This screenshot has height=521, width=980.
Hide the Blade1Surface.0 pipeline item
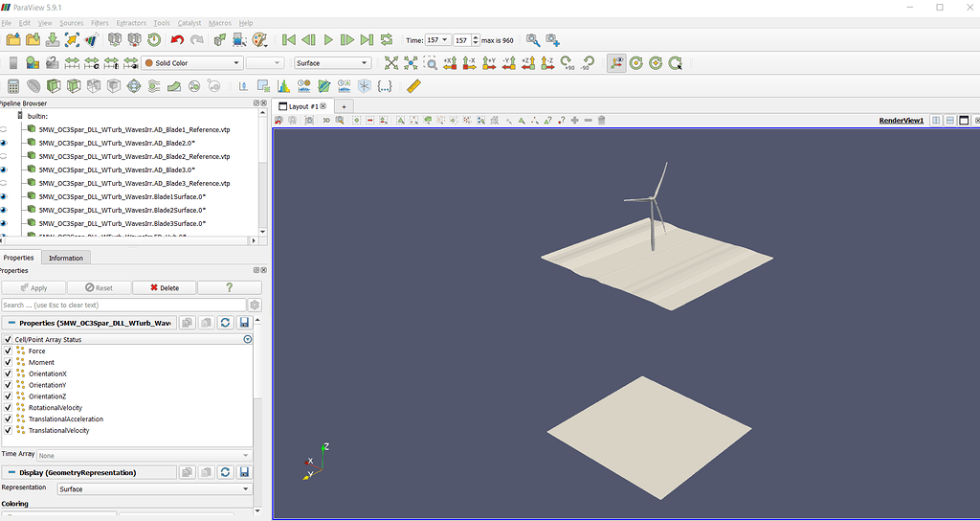click(4, 196)
